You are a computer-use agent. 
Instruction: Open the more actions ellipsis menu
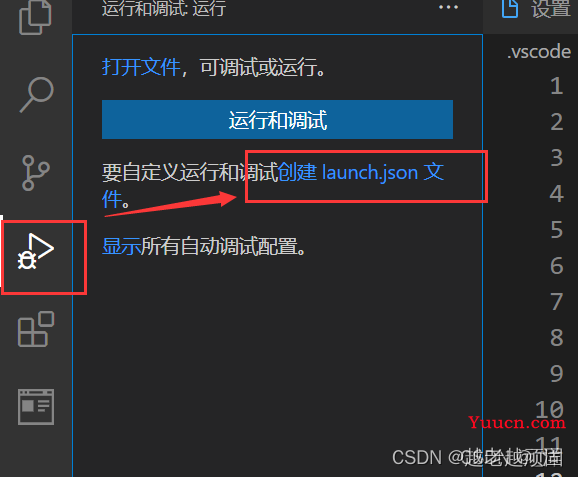[448, 7]
